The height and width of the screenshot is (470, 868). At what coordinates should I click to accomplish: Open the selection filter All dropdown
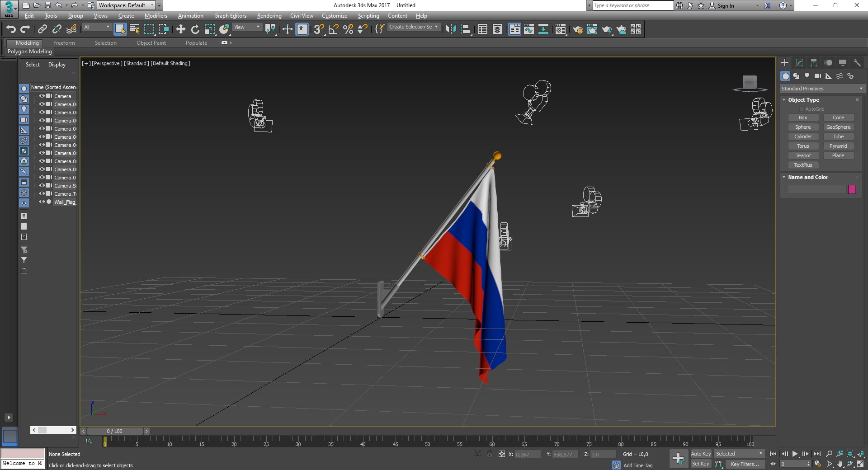tap(97, 27)
